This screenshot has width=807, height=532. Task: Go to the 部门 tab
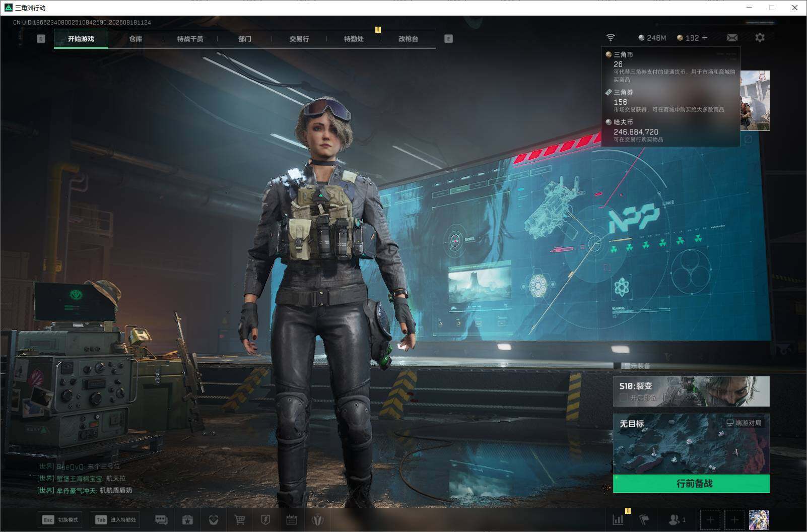tap(245, 39)
